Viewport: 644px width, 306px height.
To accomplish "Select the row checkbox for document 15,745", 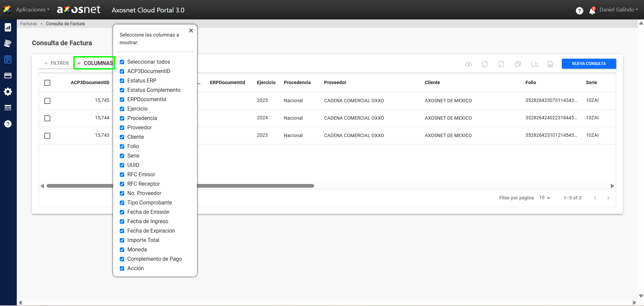I will point(47,101).
